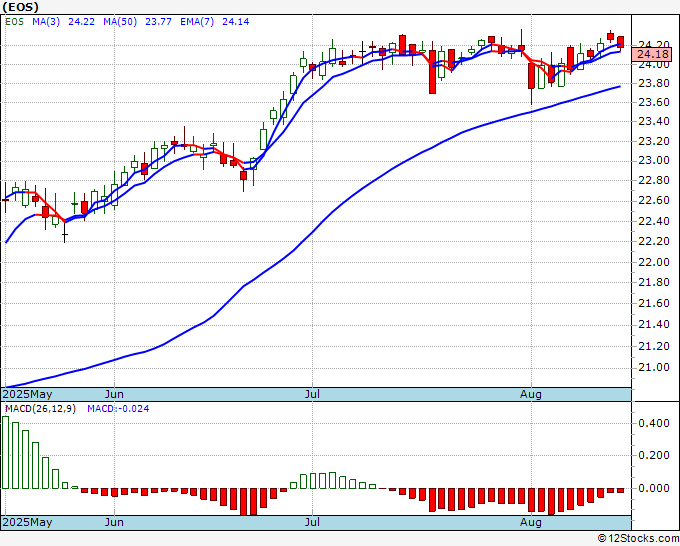
Task: Click the 0.400 MACD axis label
Action: coord(654,423)
